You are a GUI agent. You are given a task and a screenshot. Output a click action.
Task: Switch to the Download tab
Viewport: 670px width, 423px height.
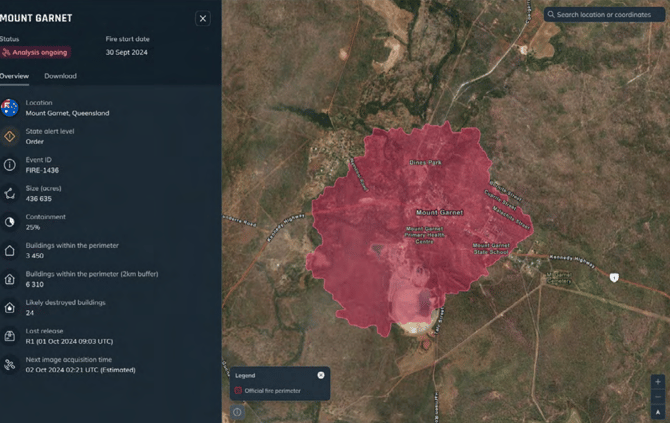60,76
